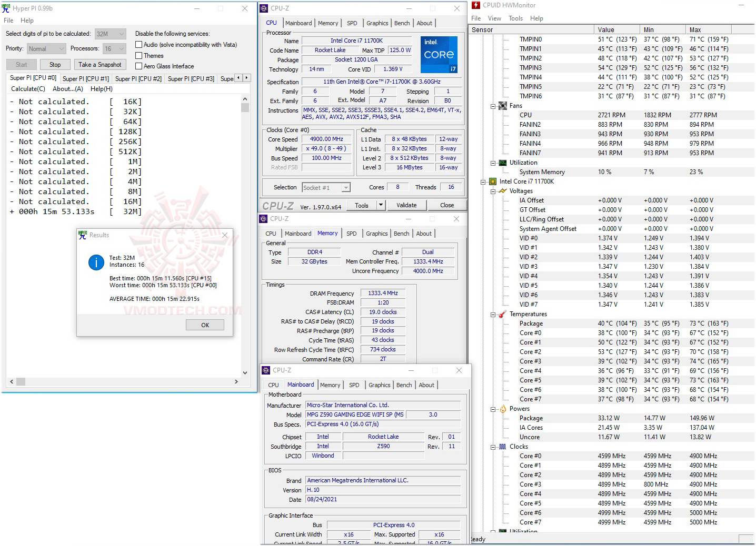756x546 pixels.
Task: Collapse the Utilization node above System Memory
Action: coord(493,163)
